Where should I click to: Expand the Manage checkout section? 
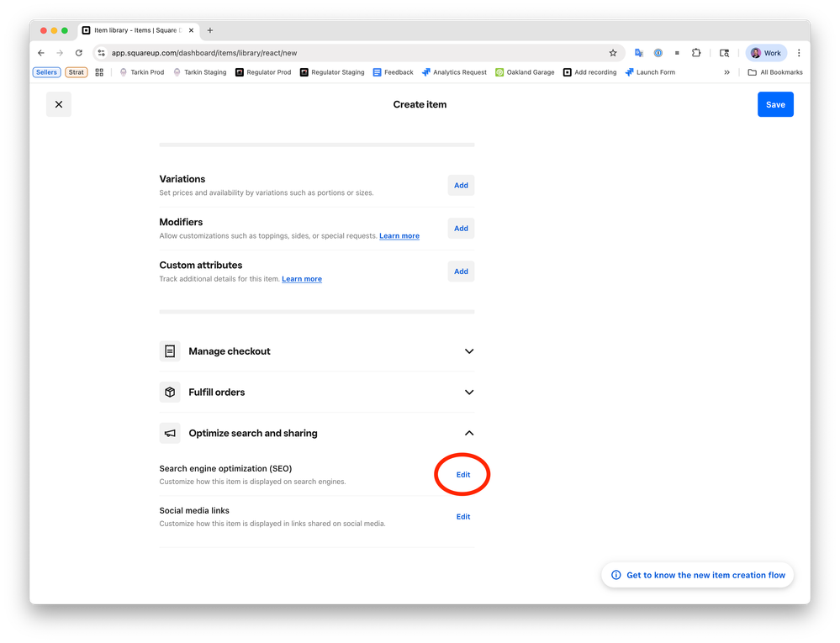(469, 351)
